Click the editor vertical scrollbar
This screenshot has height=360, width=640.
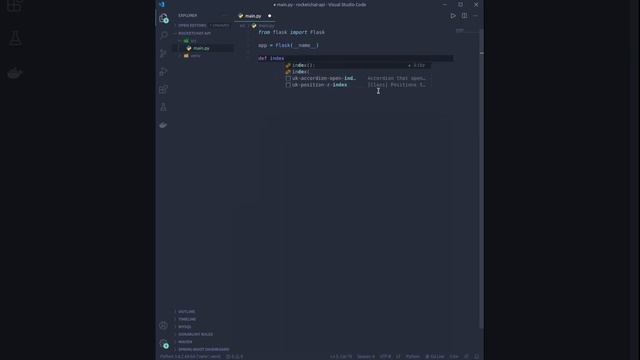point(482,178)
